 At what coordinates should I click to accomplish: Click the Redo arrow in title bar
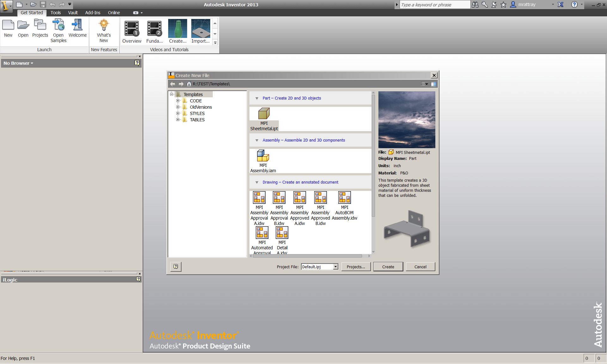click(x=62, y=4)
